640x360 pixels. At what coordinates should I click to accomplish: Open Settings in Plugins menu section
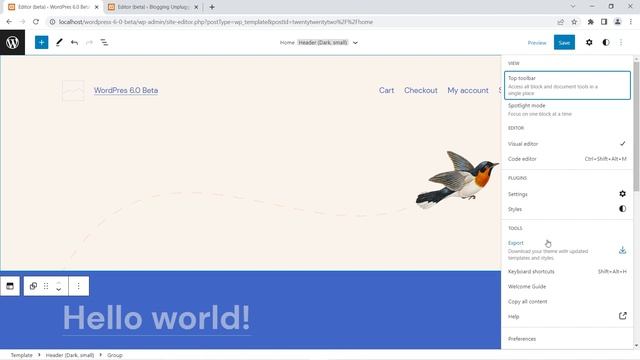(x=567, y=194)
